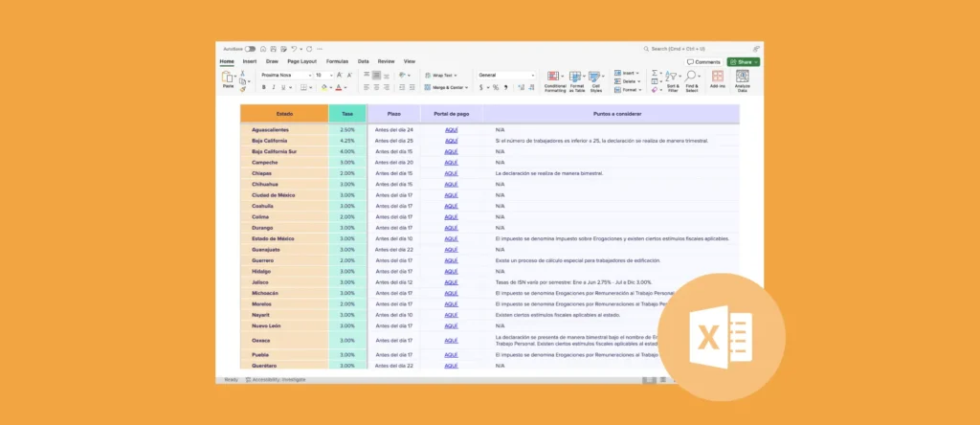Toggle Bold formatting

point(263,87)
